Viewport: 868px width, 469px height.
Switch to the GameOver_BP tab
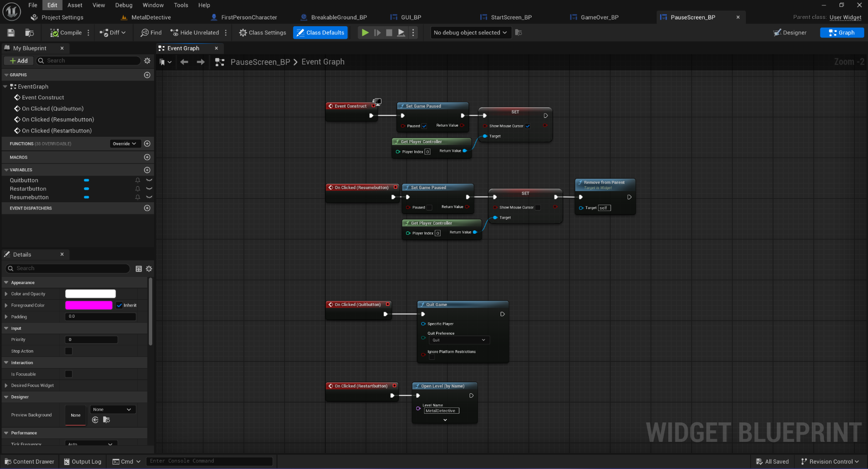(599, 17)
